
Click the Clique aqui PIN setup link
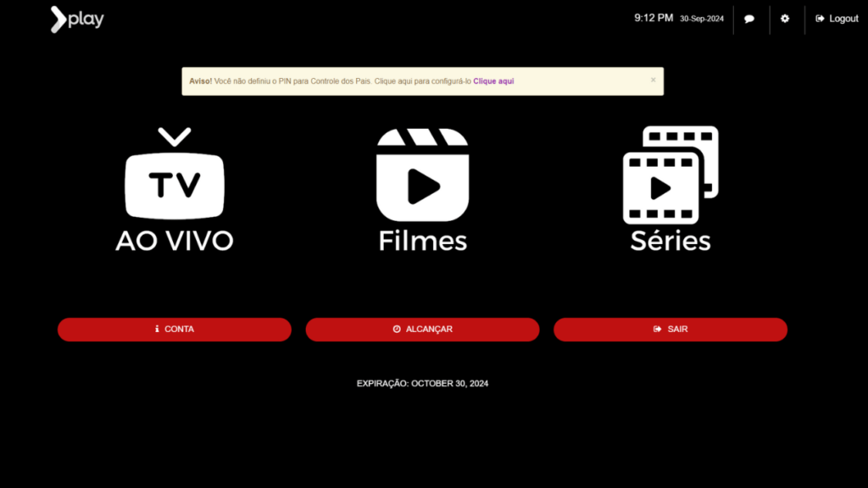point(493,80)
